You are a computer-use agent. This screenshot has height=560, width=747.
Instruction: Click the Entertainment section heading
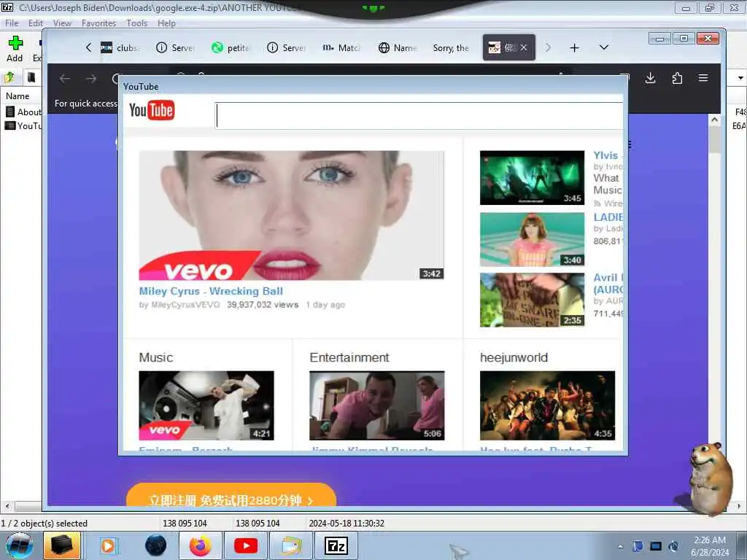tap(349, 357)
